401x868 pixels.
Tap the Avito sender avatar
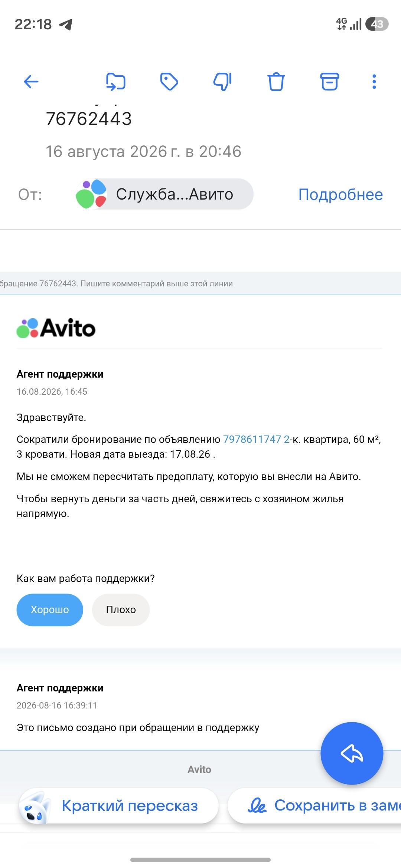pos(91,194)
